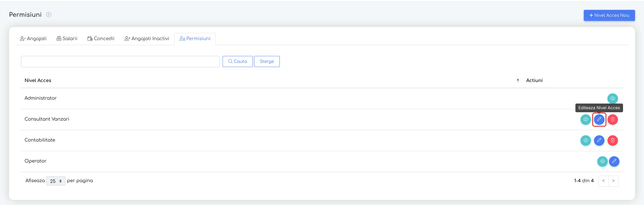View the Administrator access level
The width and height of the screenshot is (644, 205).
[x=613, y=98]
